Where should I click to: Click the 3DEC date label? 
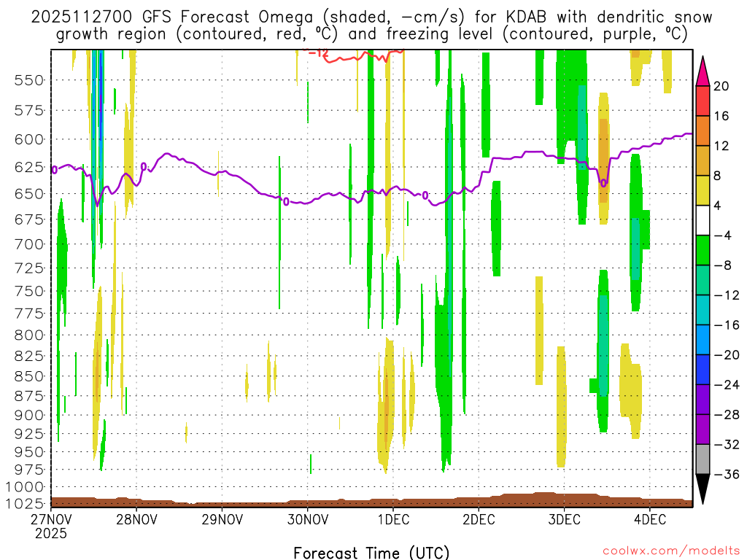(564, 519)
